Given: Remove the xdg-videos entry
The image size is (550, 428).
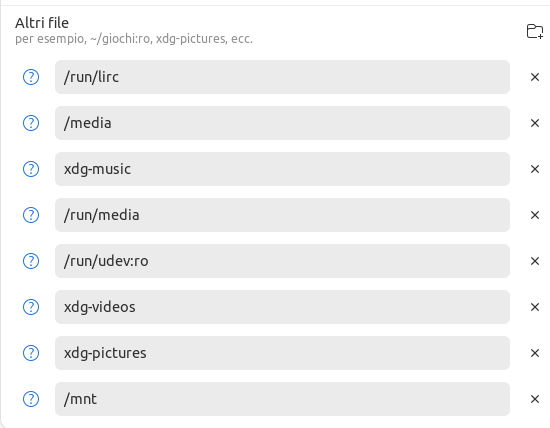Looking at the screenshot, I should pyautogui.click(x=535, y=307).
